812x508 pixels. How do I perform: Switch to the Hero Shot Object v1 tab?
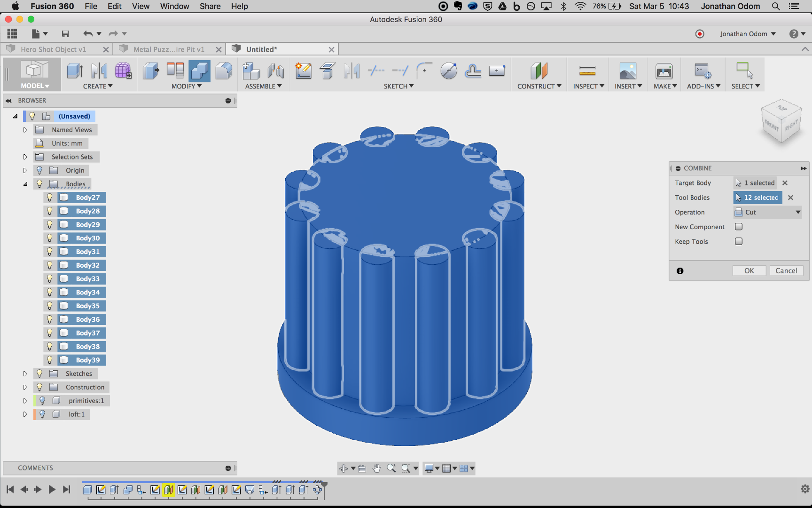point(53,49)
